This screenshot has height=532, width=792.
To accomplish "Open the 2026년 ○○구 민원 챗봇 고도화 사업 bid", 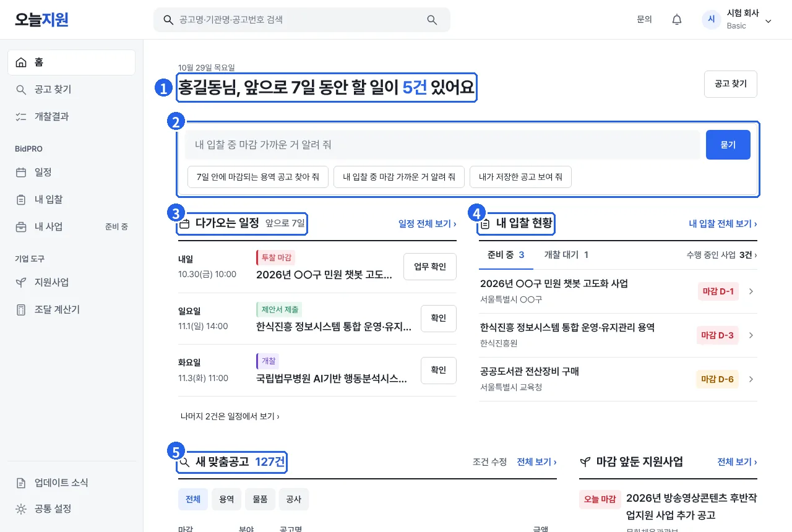I will tap(554, 283).
